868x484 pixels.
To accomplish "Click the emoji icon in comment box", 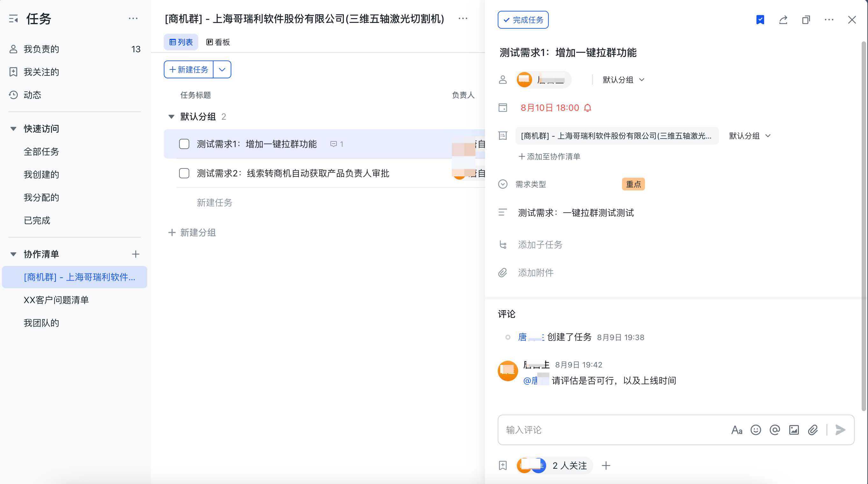I will click(756, 430).
